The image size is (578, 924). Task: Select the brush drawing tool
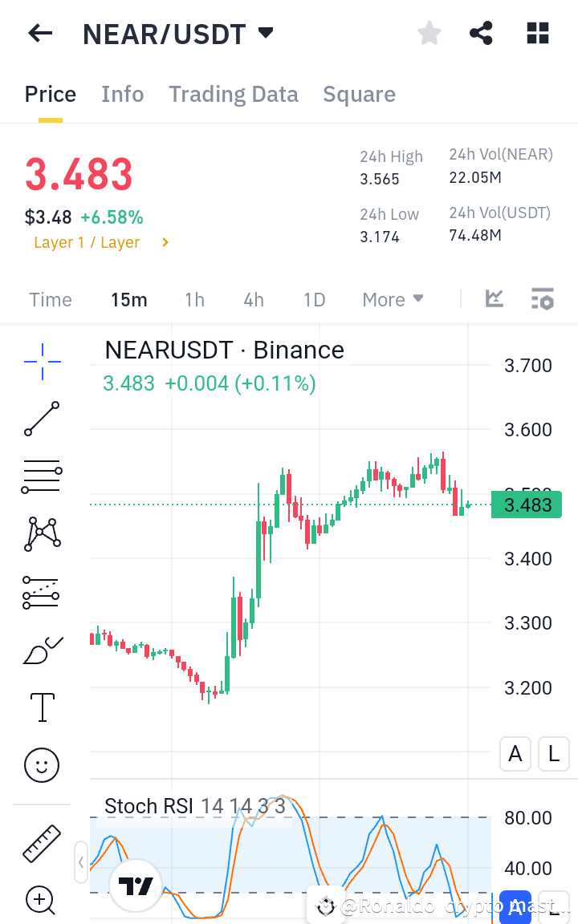pos(43,650)
